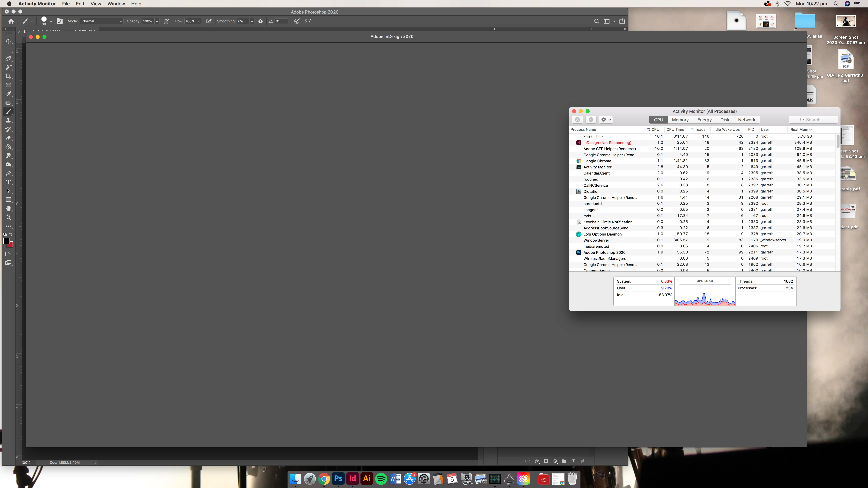Select the Horizontal Type tool
The width and height of the screenshot is (868, 488).
click(x=8, y=182)
